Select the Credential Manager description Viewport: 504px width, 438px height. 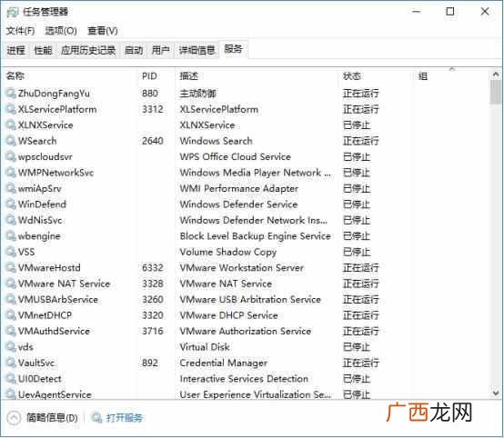(224, 363)
